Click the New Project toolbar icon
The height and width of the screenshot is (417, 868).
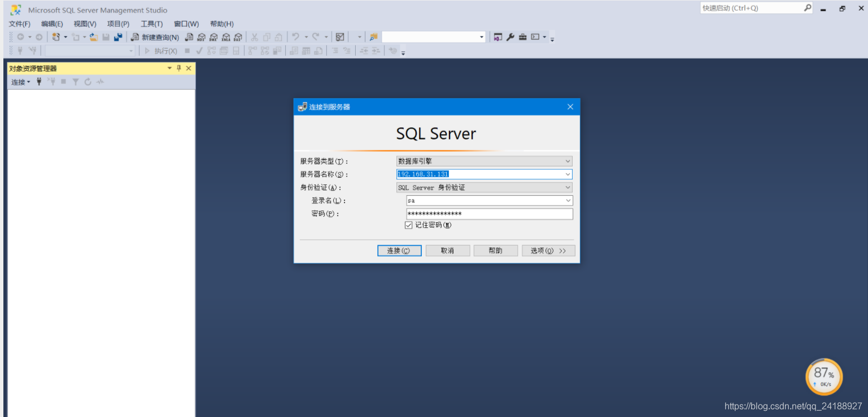click(56, 37)
